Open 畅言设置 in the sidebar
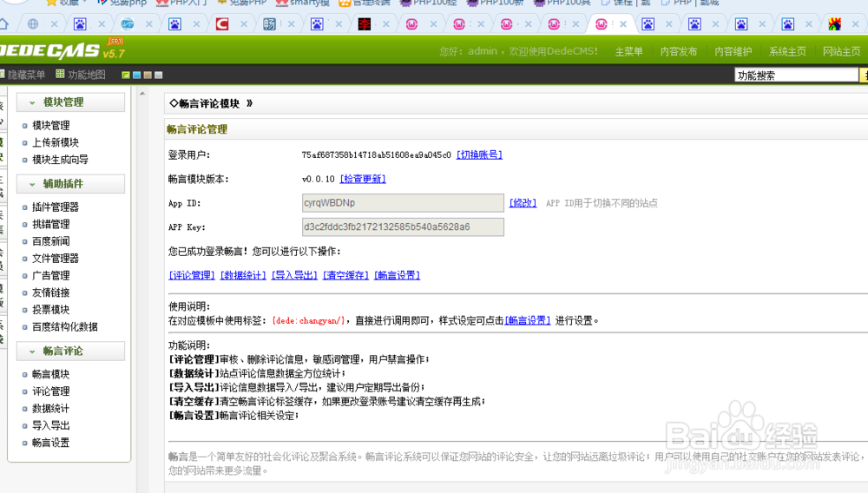Image resolution: width=868 pixels, height=493 pixels. point(51,444)
